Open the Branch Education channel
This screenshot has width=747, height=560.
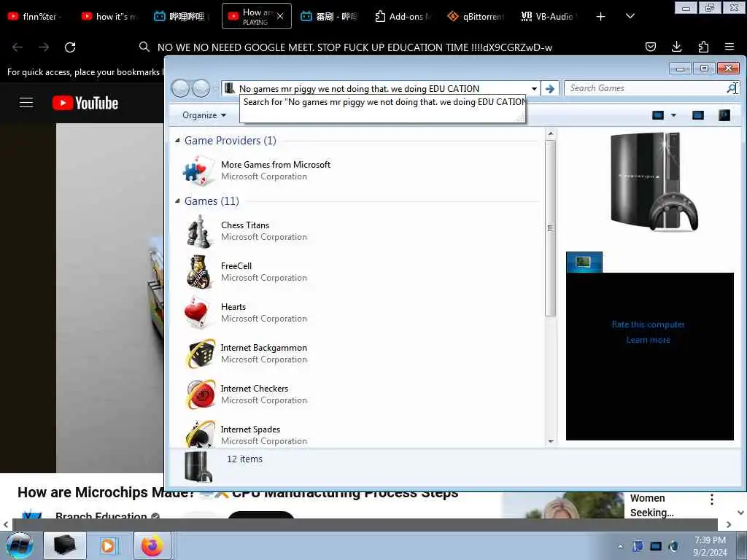pyautogui.click(x=101, y=515)
